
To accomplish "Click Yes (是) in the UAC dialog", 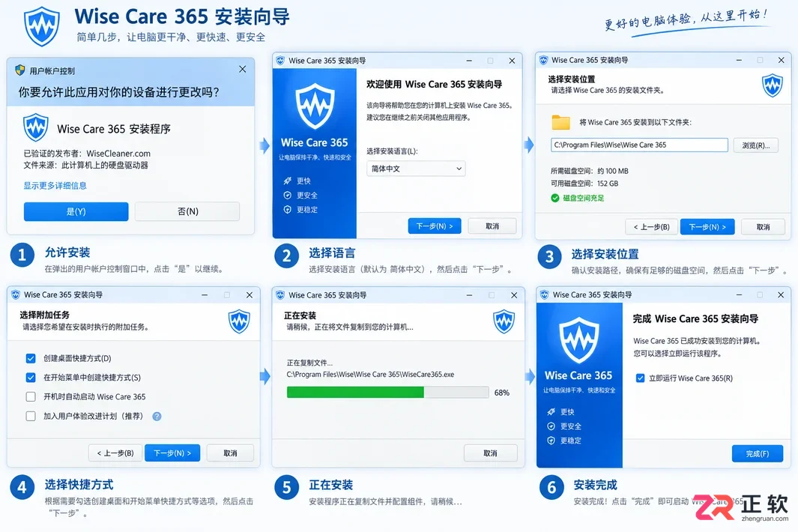I will 76,211.
